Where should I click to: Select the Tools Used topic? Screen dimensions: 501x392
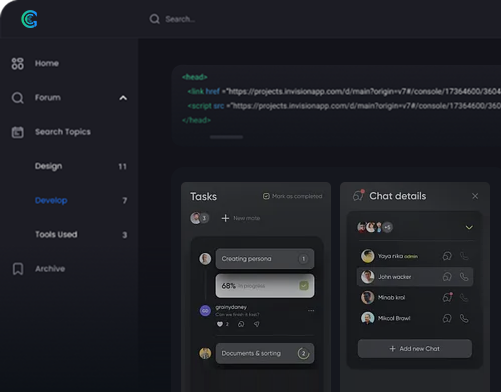pos(56,235)
